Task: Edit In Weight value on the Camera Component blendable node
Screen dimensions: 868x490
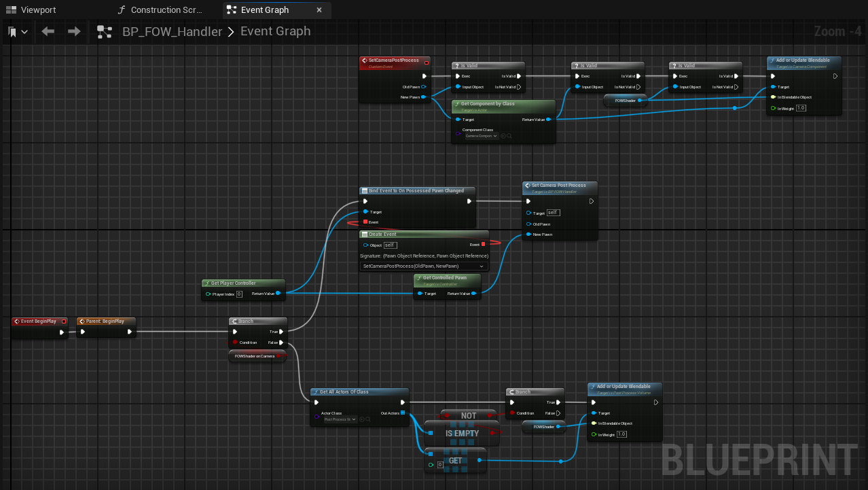Action: pos(801,108)
